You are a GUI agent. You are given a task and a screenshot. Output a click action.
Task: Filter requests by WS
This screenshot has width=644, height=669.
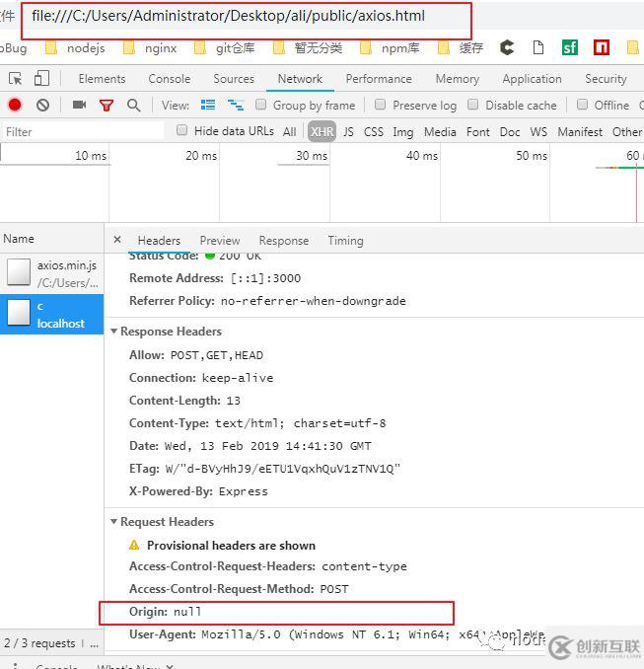pos(538,132)
